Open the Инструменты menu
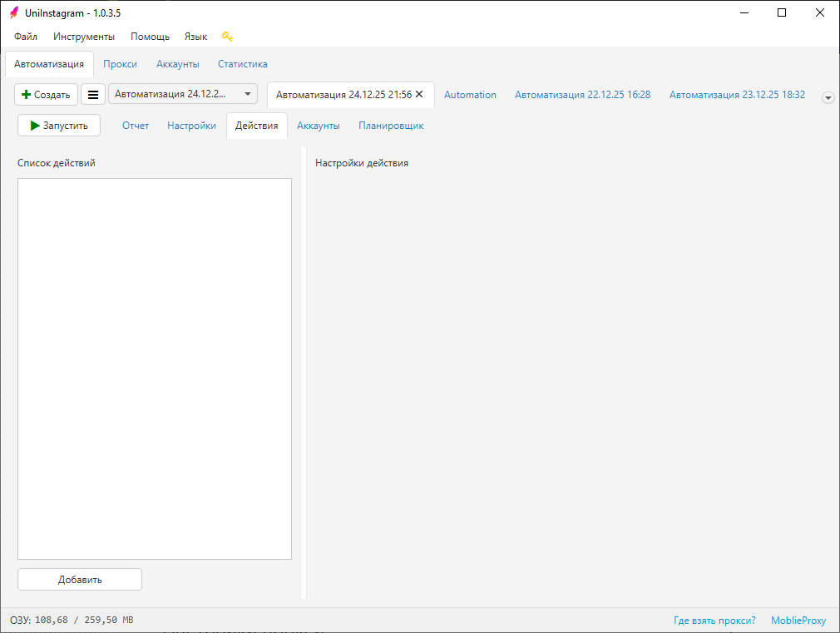Image resolution: width=840 pixels, height=633 pixels. (84, 37)
